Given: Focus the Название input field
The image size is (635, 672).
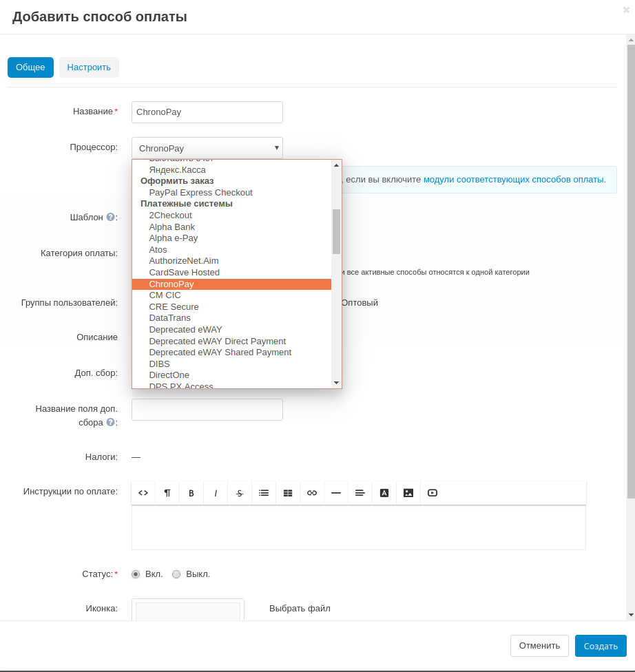Looking at the screenshot, I should (207, 112).
